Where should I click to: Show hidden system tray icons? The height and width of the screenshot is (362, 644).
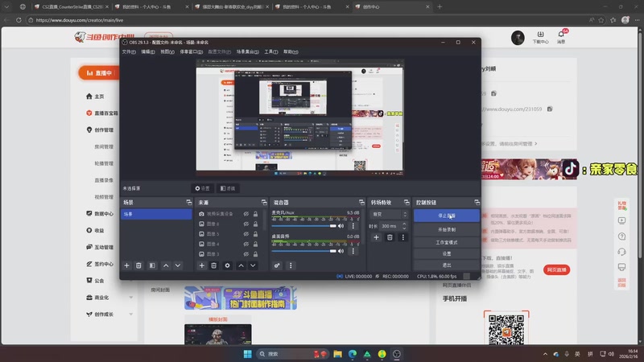pos(545,354)
